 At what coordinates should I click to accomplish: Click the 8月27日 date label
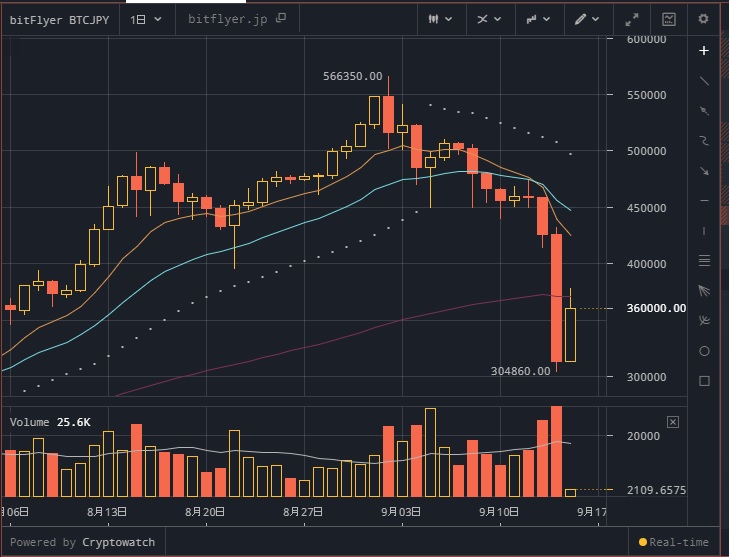303,512
